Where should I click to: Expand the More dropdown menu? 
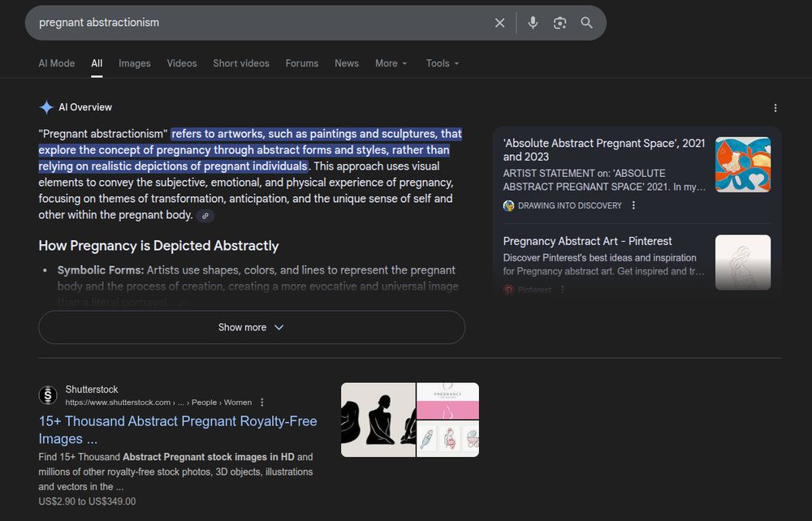[x=391, y=63]
